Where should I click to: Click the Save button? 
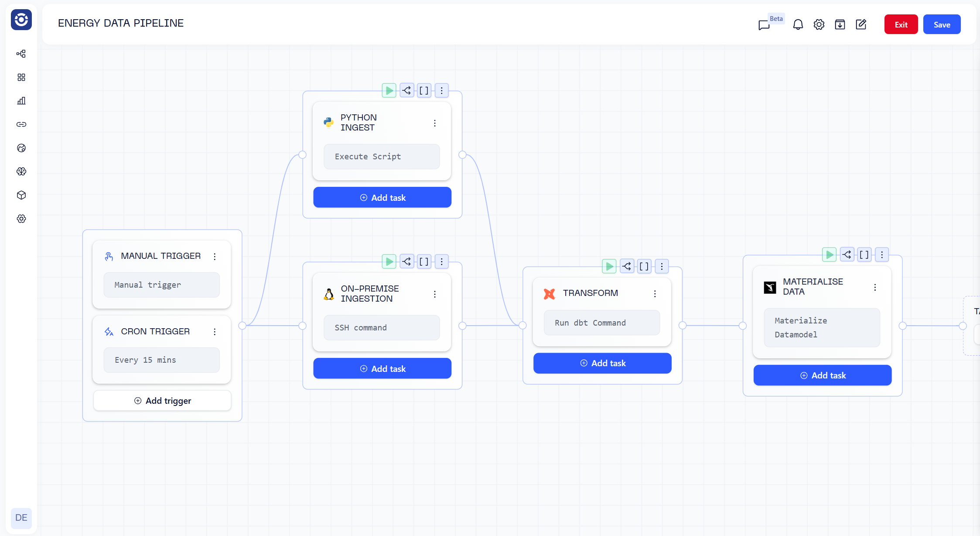coord(942,25)
